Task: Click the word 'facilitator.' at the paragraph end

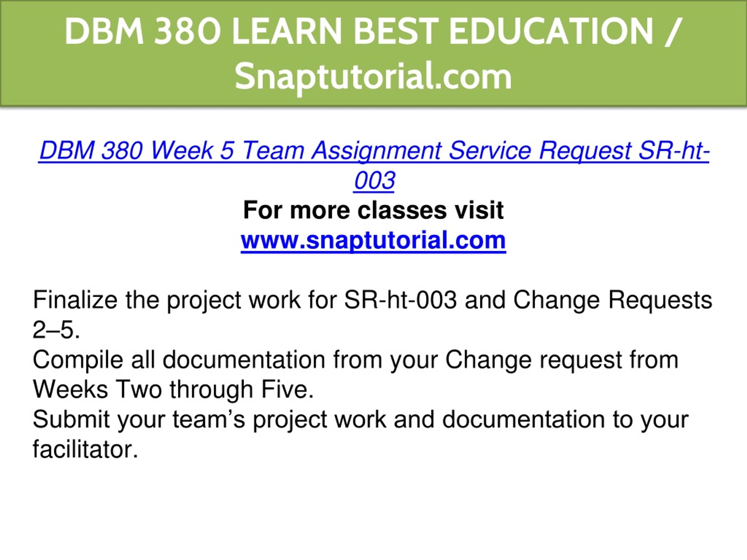Action: tap(85, 450)
